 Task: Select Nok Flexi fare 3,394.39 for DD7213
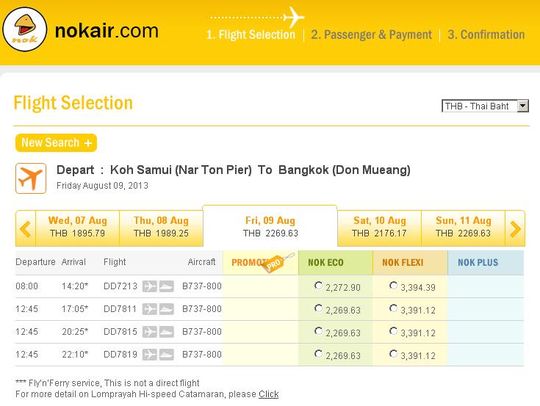click(393, 285)
